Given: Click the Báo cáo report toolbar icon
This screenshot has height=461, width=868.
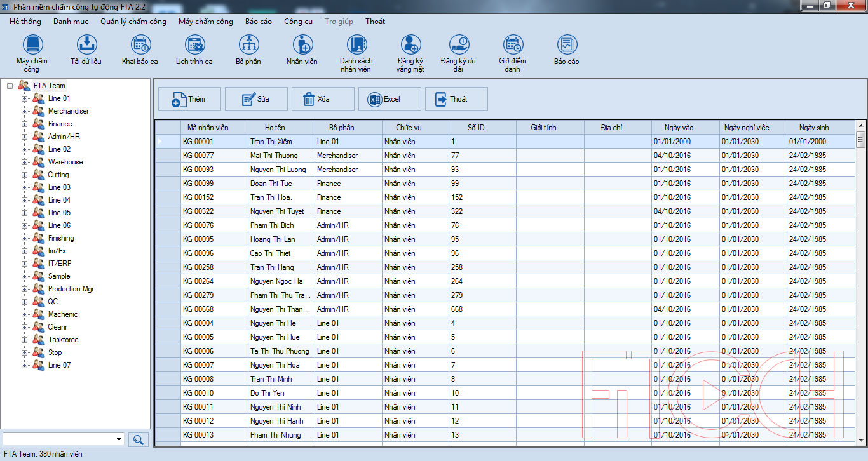Looking at the screenshot, I should (x=566, y=45).
